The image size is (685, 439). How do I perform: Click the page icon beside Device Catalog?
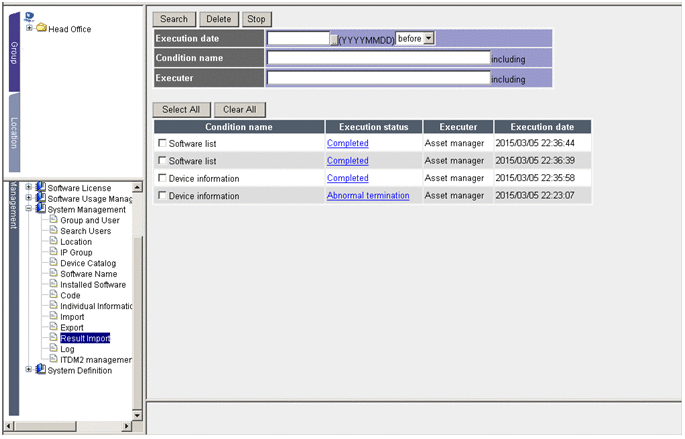[54, 263]
